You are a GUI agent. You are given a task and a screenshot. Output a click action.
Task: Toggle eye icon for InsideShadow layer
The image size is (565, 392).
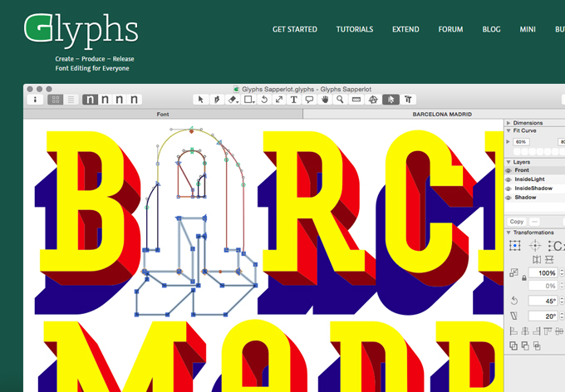[x=508, y=189]
